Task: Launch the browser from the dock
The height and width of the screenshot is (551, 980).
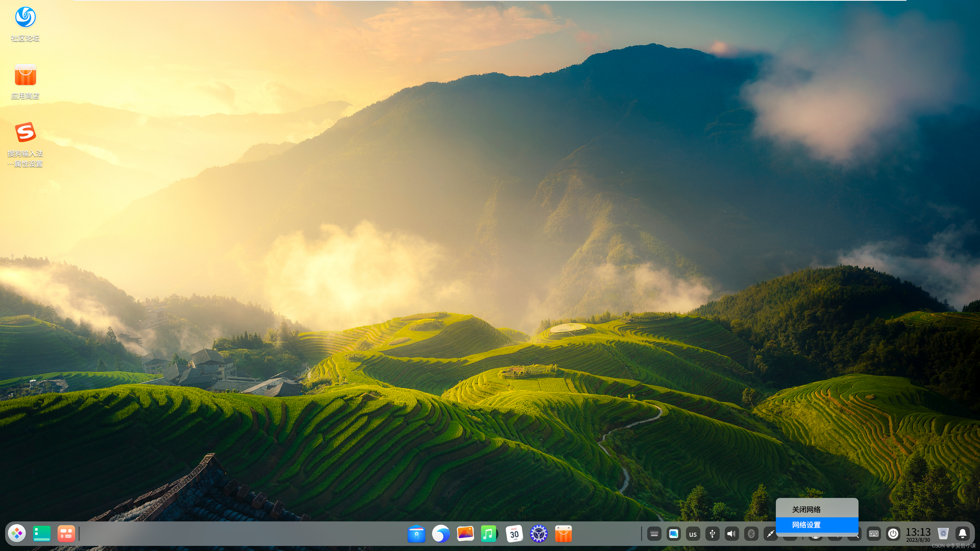Action: [440, 533]
